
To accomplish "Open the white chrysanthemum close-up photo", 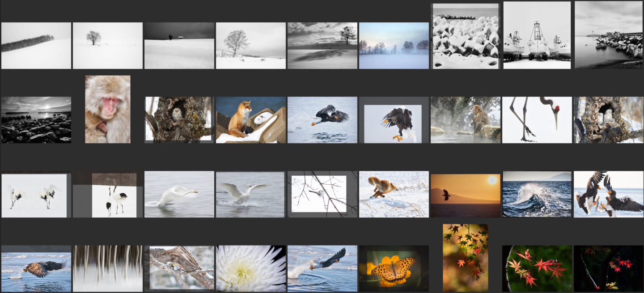I will click(250, 268).
